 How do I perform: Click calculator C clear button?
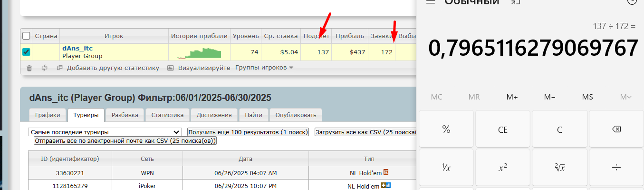click(559, 129)
